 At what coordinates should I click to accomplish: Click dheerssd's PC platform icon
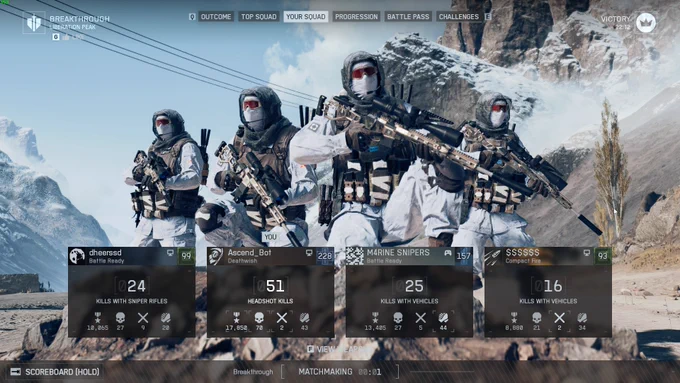(170, 252)
